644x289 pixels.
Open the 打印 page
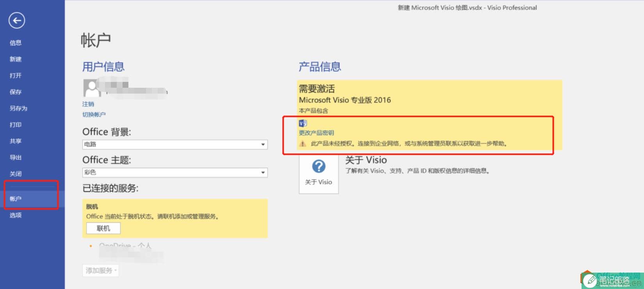point(16,125)
